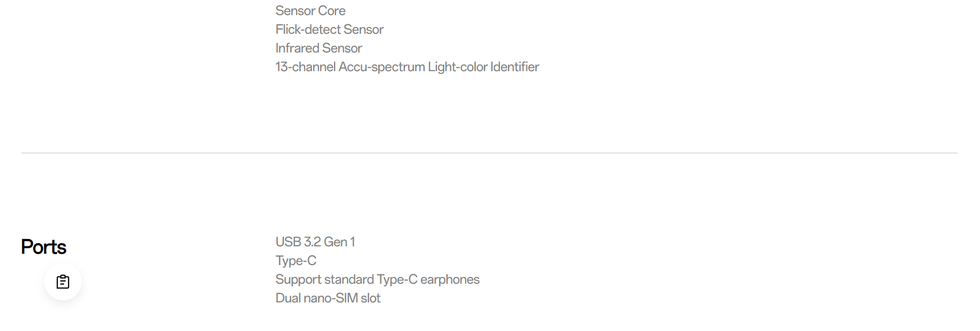Click the word earphones
Screen dimensions: 980x331
[x=450, y=280]
